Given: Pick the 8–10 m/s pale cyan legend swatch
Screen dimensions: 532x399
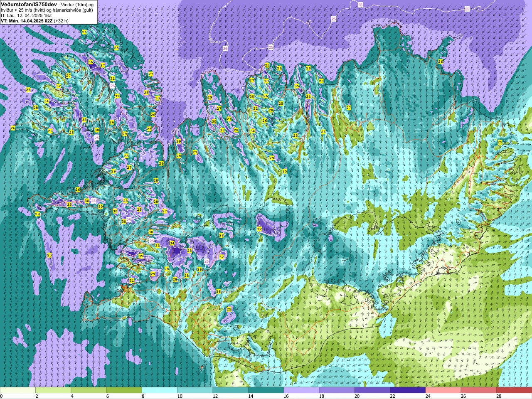Looking at the screenshot, I should (160, 390).
